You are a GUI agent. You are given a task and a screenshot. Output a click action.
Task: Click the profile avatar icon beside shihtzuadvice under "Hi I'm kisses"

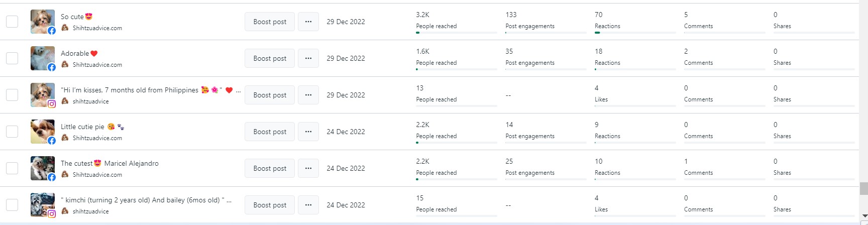click(65, 101)
